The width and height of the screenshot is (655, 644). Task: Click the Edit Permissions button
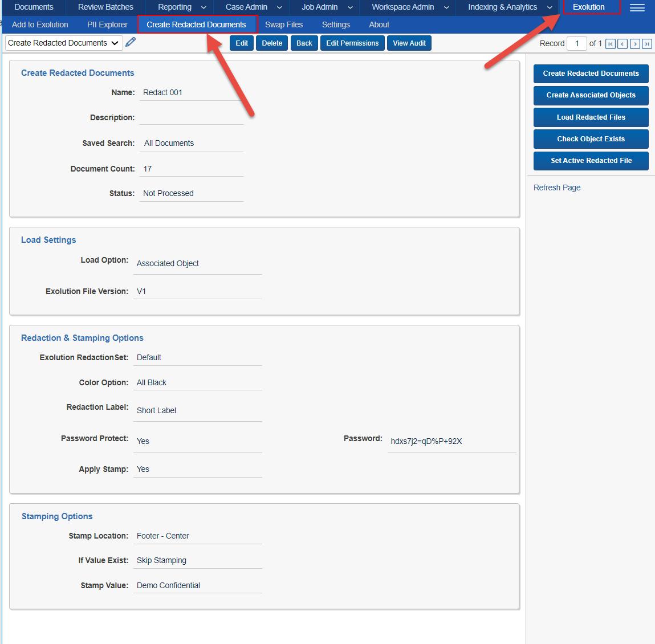[352, 43]
